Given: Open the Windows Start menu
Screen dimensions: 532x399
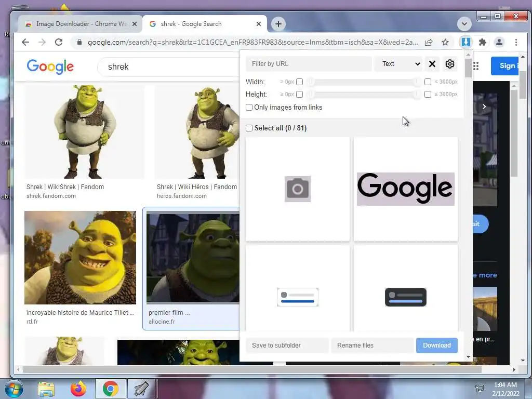Looking at the screenshot, I should click(14, 389).
